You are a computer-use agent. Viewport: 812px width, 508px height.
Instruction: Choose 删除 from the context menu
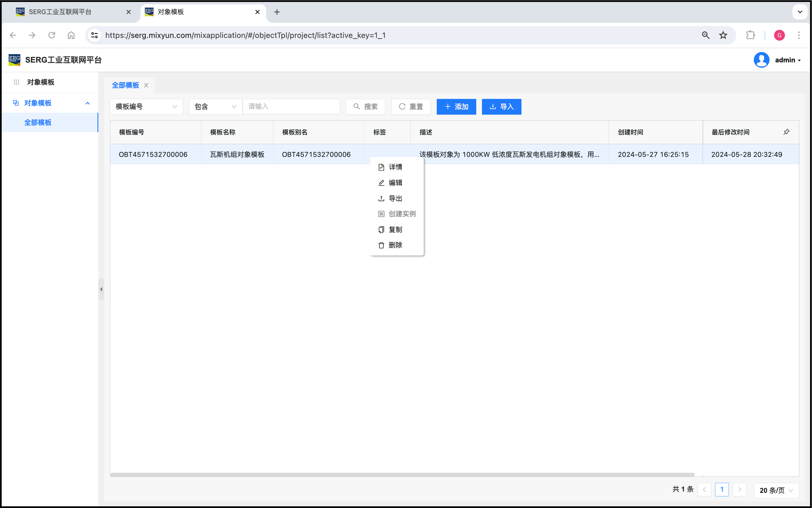(x=395, y=245)
